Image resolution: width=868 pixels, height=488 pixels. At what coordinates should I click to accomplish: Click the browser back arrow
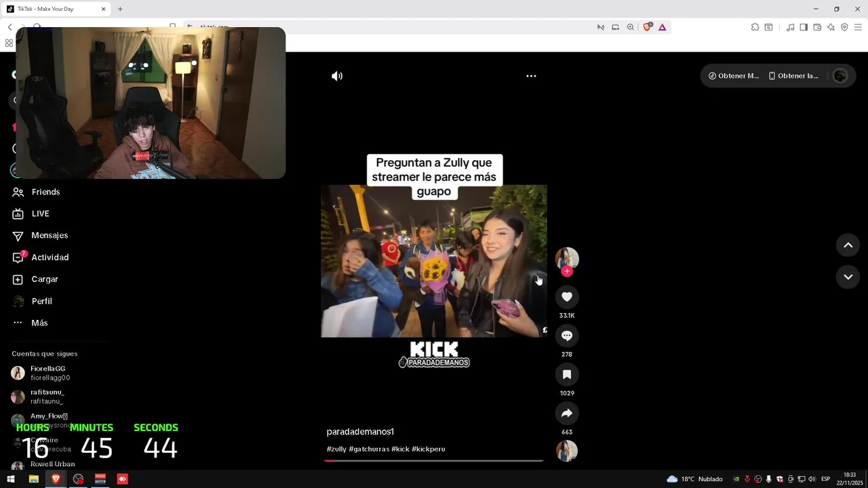pyautogui.click(x=9, y=27)
